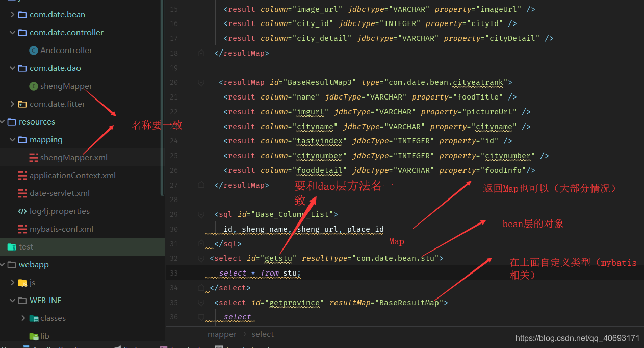
Task: Fold the BaseResultMap3 resultMap at line 20
Action: [x=201, y=82]
